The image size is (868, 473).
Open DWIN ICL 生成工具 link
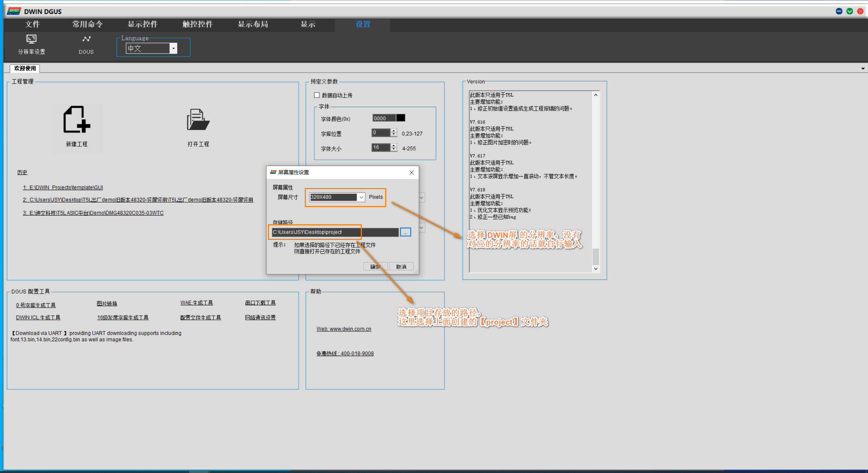pos(38,317)
